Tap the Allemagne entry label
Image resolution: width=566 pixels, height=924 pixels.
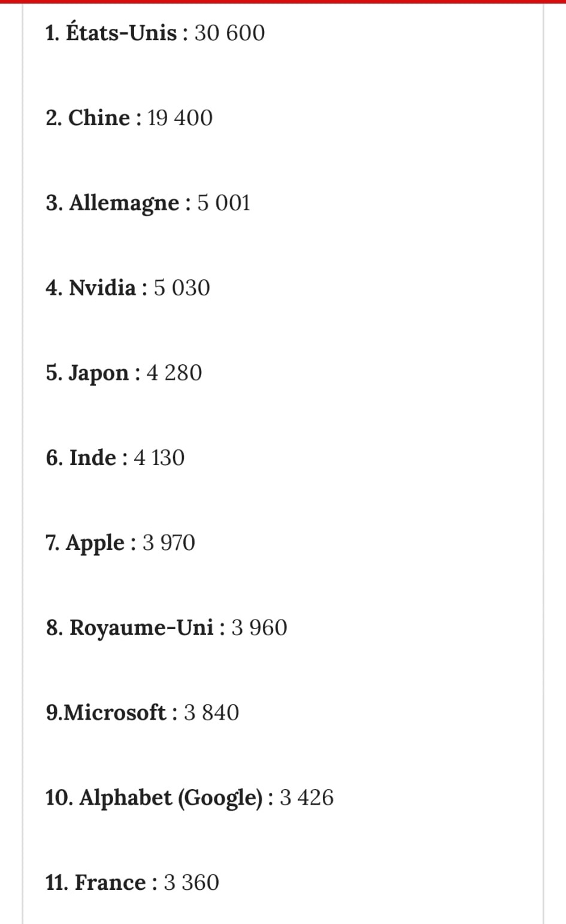(x=124, y=203)
